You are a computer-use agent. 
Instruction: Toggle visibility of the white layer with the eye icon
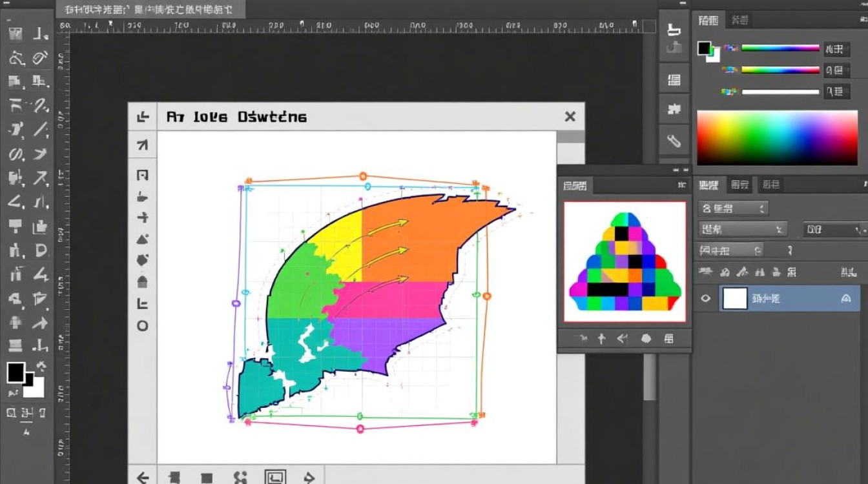[x=705, y=298]
